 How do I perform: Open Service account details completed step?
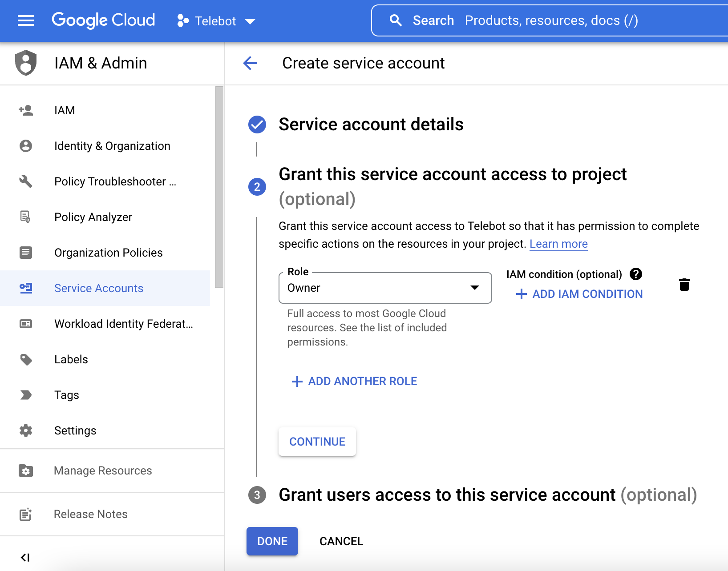(371, 125)
